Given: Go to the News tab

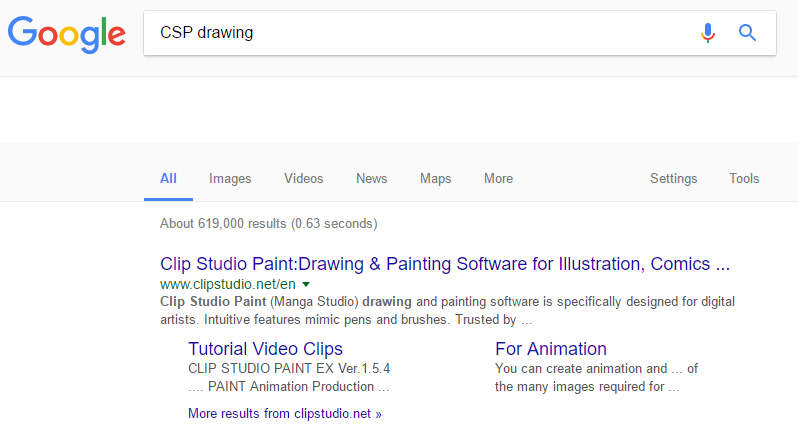Looking at the screenshot, I should 371,179.
